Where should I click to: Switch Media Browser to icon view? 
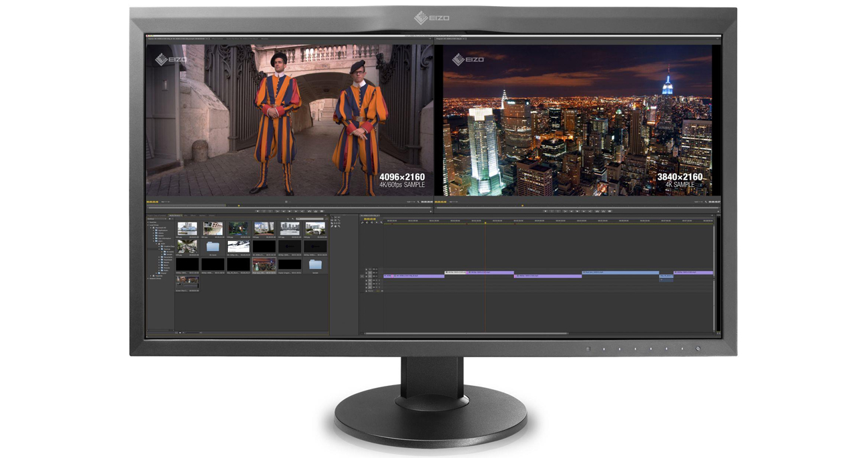coord(180,332)
